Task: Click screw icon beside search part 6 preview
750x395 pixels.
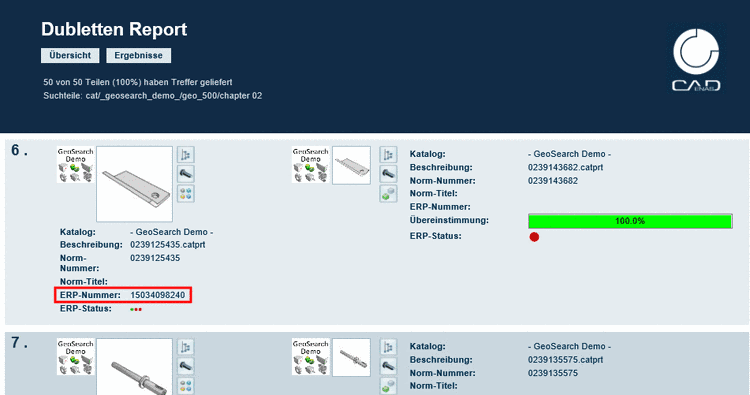Action: 186,174
